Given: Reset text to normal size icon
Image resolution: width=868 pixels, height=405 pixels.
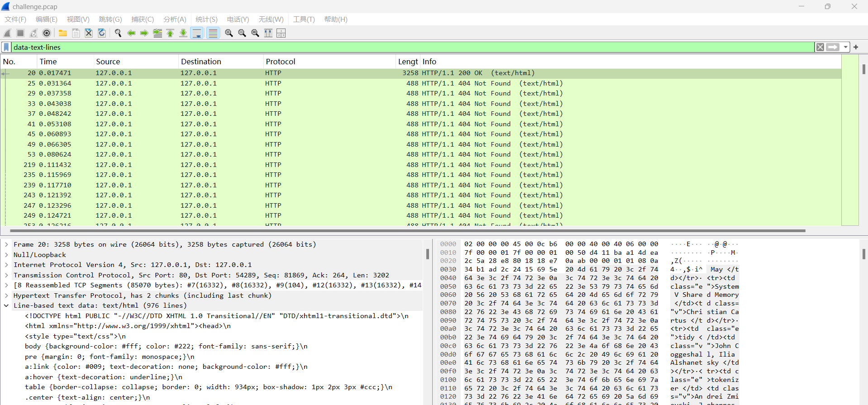Looking at the screenshot, I should [255, 33].
